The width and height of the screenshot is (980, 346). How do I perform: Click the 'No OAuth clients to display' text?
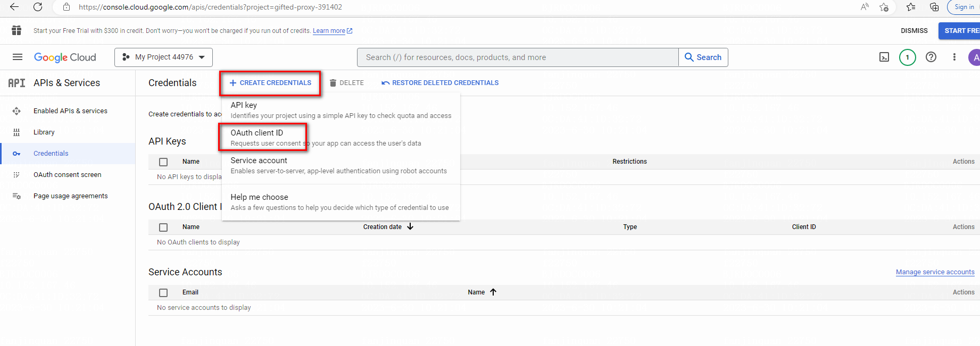click(198, 242)
